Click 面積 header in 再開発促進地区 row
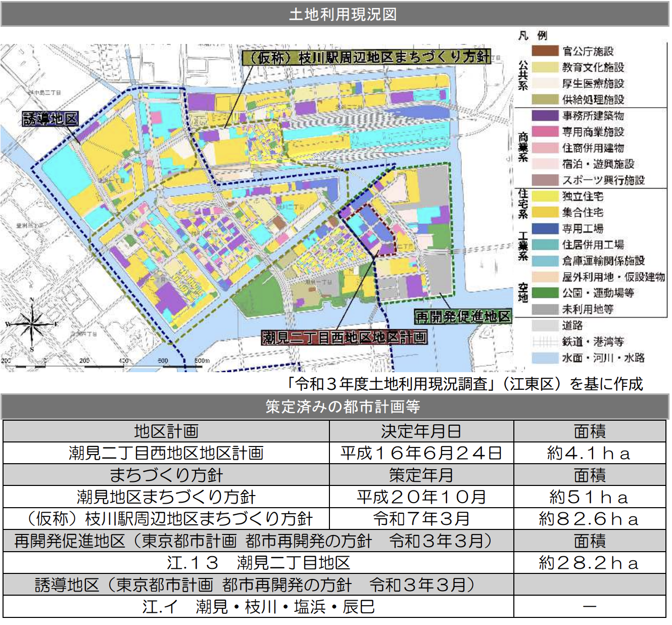This screenshot has height=625, width=672. point(590,541)
